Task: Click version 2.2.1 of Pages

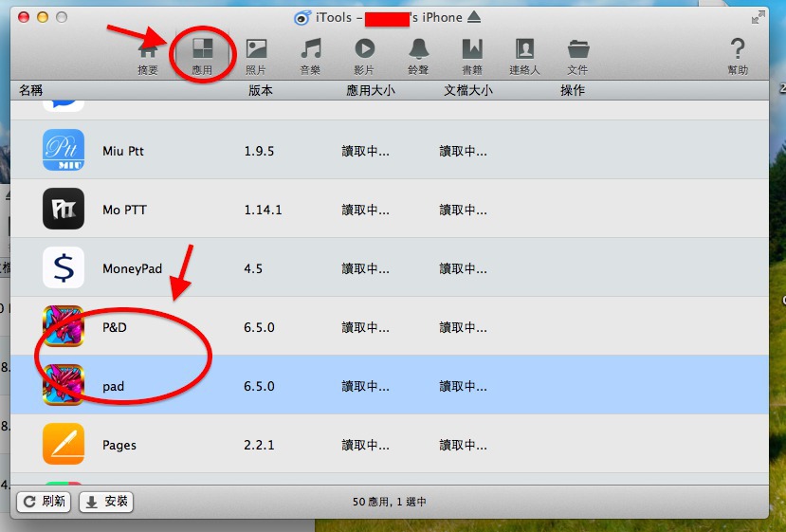Action: coord(259,445)
